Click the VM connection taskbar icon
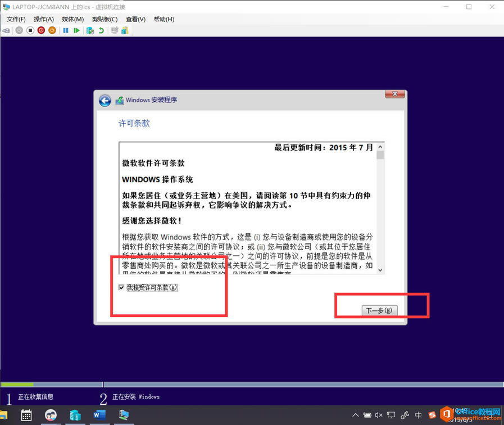 point(124,415)
